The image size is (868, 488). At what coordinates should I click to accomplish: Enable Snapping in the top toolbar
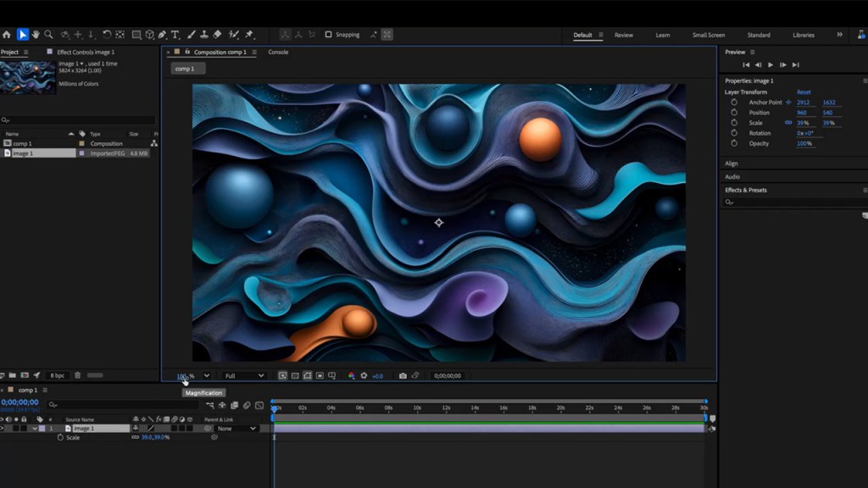click(x=328, y=35)
